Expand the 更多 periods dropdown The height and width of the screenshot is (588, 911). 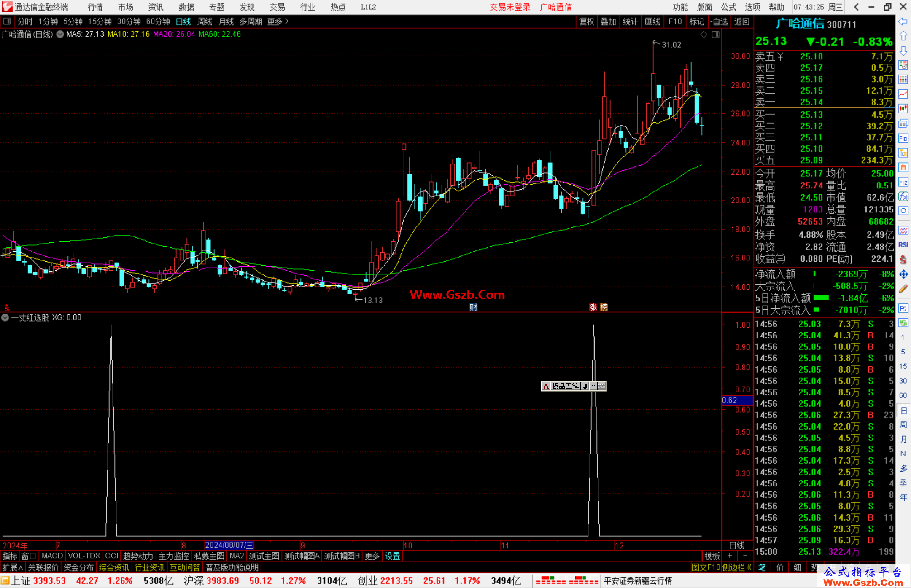(278, 21)
